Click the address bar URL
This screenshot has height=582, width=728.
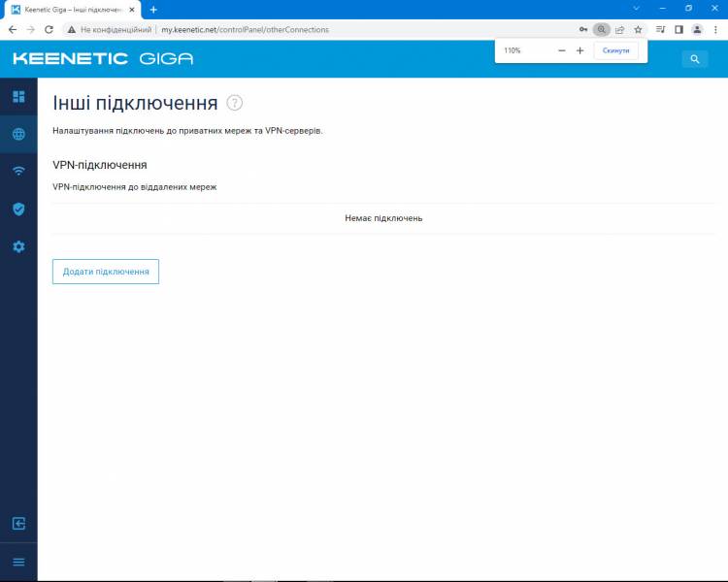coord(246,29)
